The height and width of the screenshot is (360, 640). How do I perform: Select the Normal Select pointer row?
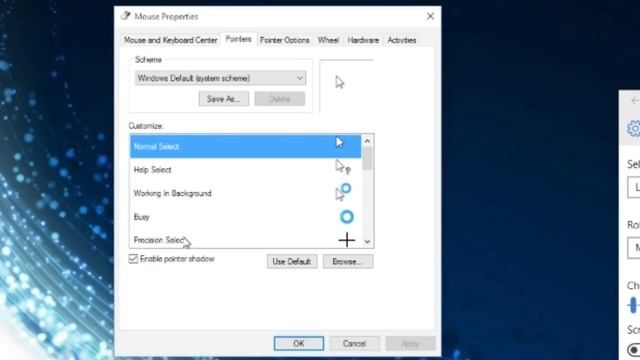coord(245,146)
